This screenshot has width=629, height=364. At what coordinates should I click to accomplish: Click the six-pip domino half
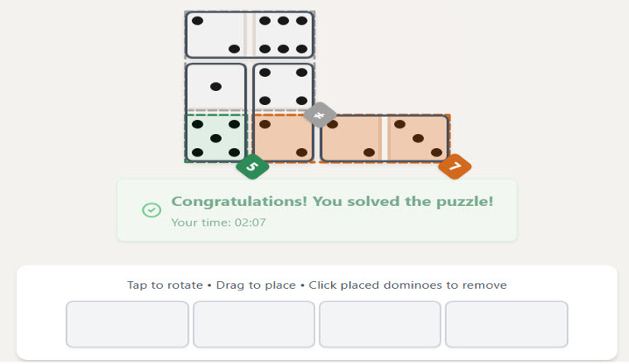coord(283,35)
